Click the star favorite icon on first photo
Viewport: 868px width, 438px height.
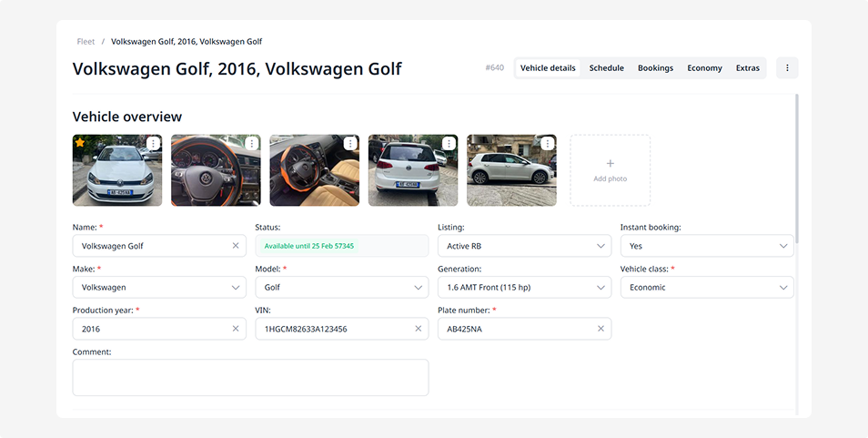pos(80,143)
